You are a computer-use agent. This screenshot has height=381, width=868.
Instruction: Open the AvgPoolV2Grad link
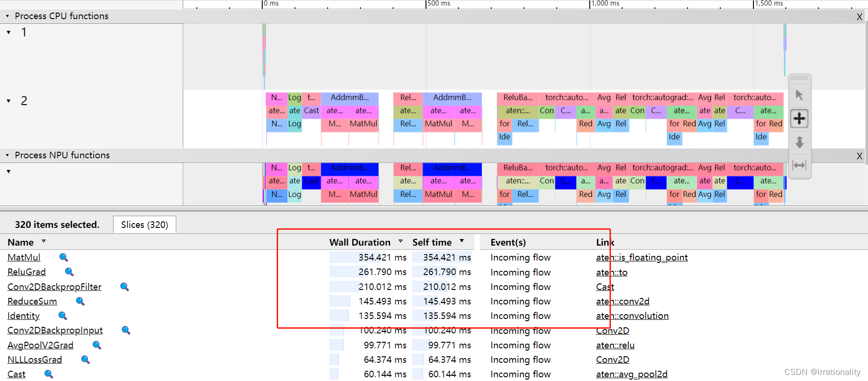pos(40,345)
